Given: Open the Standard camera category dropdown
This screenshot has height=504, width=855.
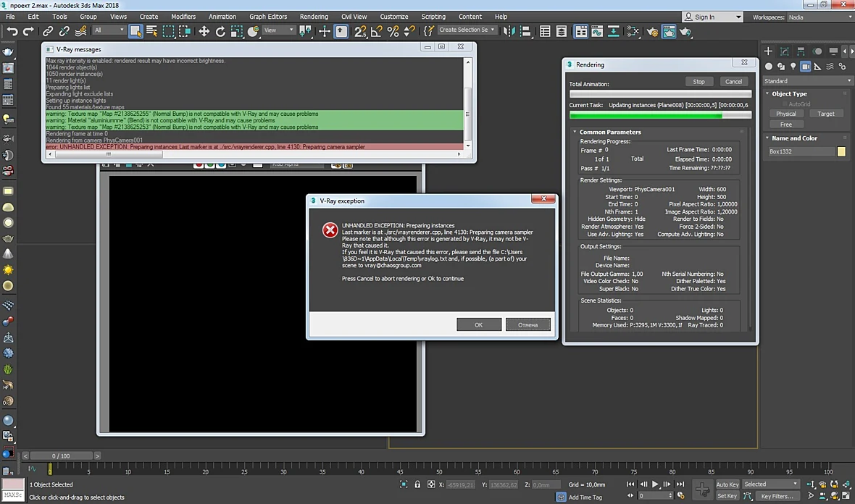Looking at the screenshot, I should (807, 80).
